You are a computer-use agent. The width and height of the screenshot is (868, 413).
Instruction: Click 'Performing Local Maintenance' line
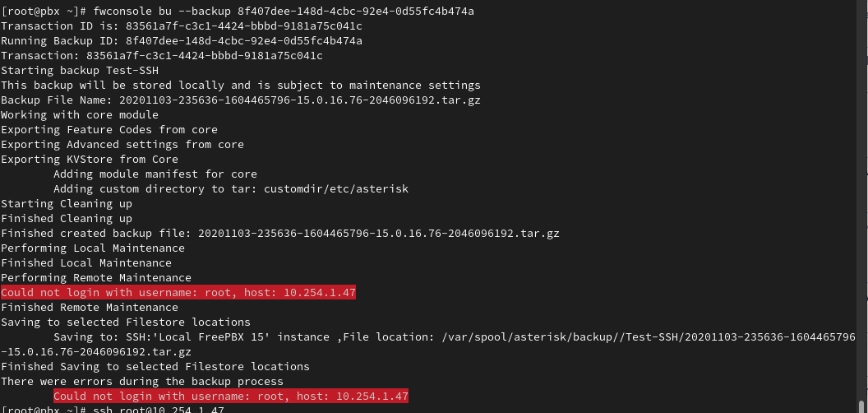(x=92, y=248)
